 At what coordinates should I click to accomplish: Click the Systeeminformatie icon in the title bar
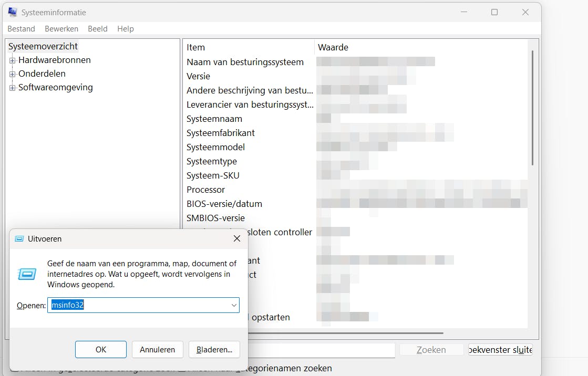(12, 12)
